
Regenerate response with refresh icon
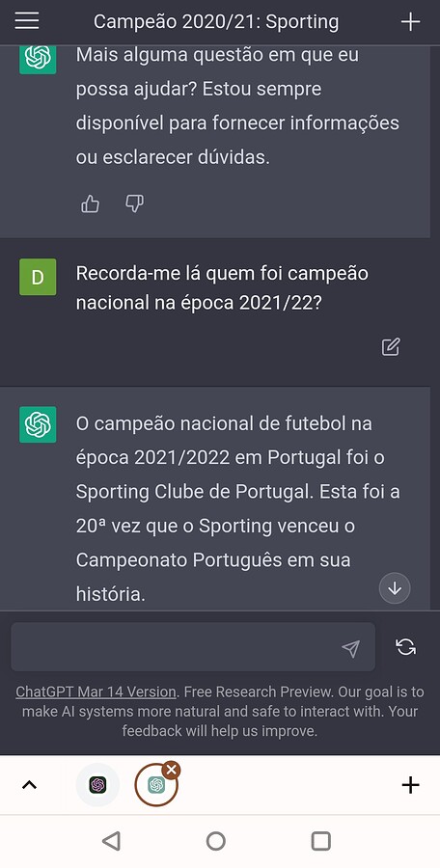click(x=405, y=646)
